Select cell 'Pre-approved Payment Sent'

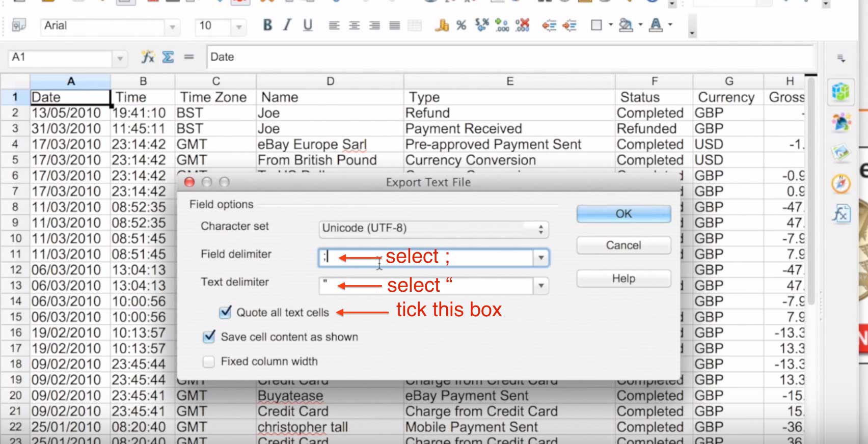[x=509, y=145]
